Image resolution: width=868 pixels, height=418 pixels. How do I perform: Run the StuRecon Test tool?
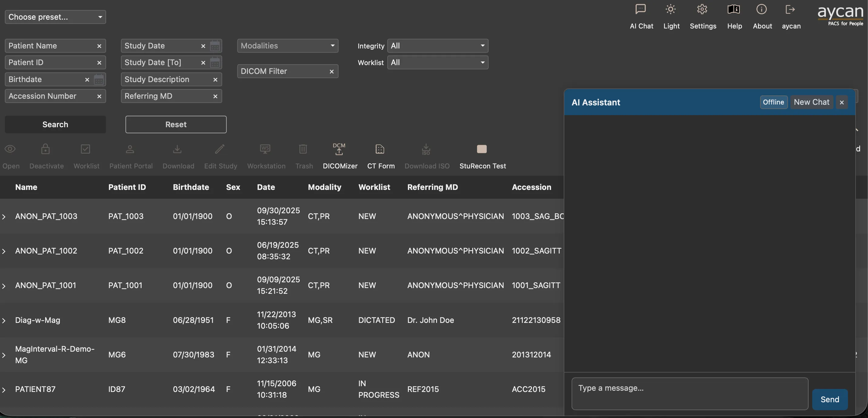482,149
